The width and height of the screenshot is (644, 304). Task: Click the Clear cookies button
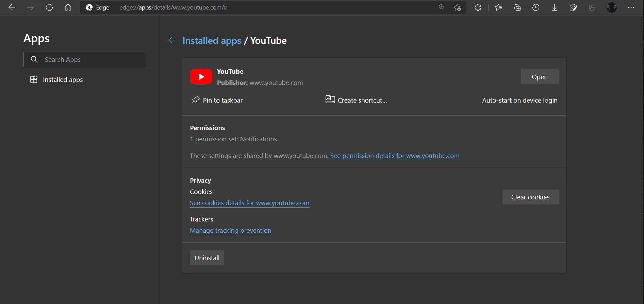pos(530,197)
